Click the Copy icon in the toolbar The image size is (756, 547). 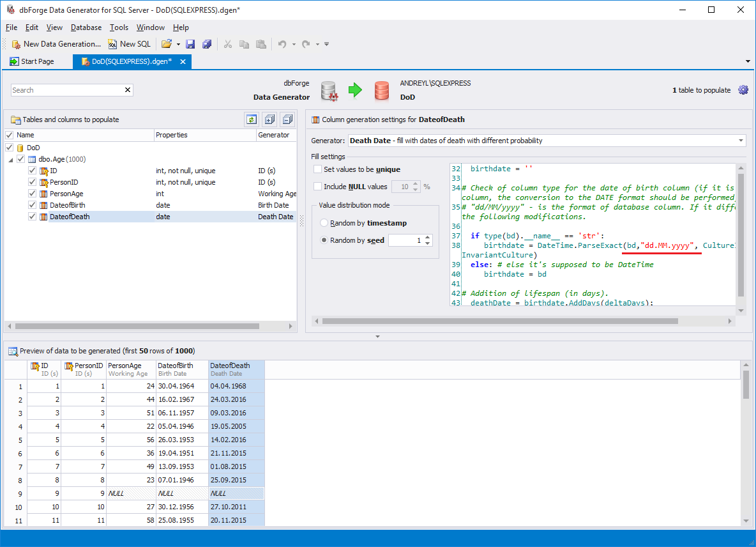click(x=245, y=44)
